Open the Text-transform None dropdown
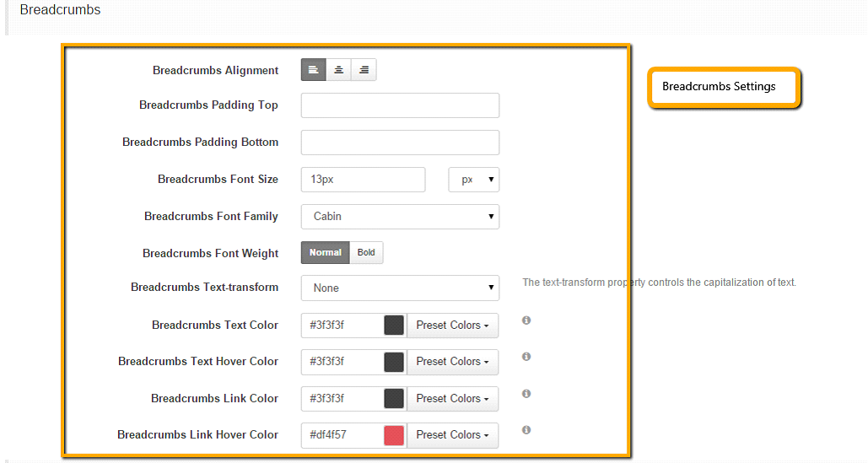868x463 pixels. click(400, 288)
